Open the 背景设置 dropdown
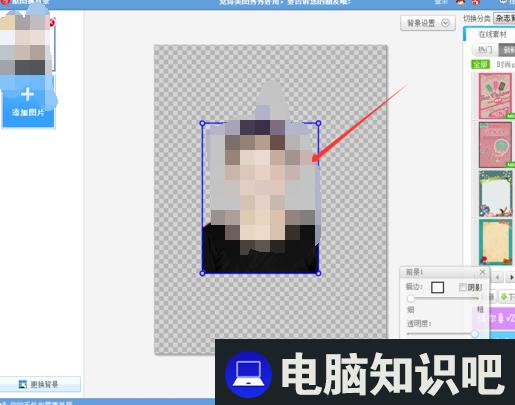515x405 pixels. tap(428, 23)
